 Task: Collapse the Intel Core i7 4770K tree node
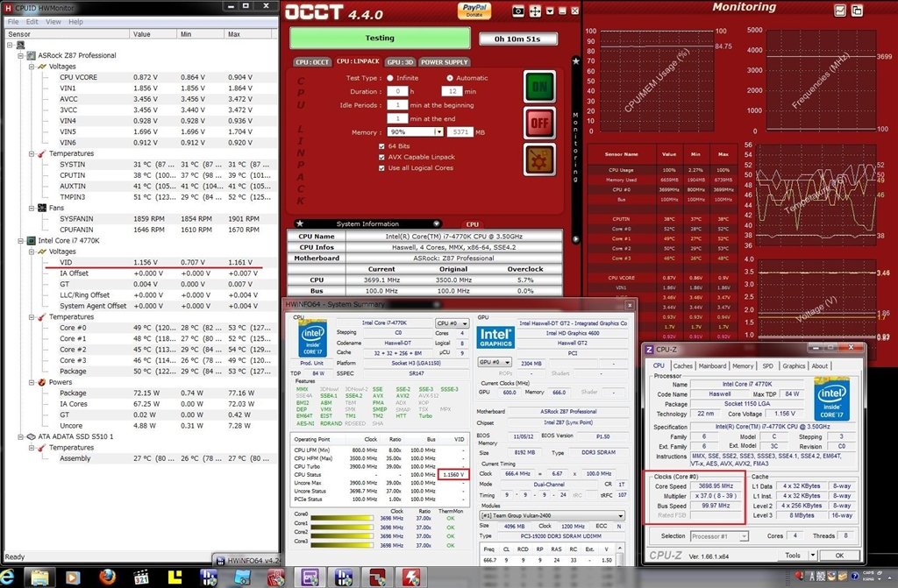tap(21, 240)
